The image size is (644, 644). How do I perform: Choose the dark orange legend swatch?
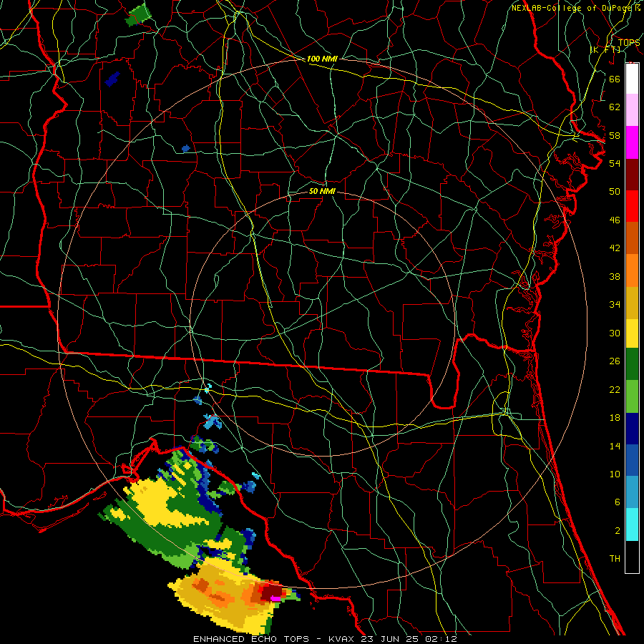coord(632,238)
